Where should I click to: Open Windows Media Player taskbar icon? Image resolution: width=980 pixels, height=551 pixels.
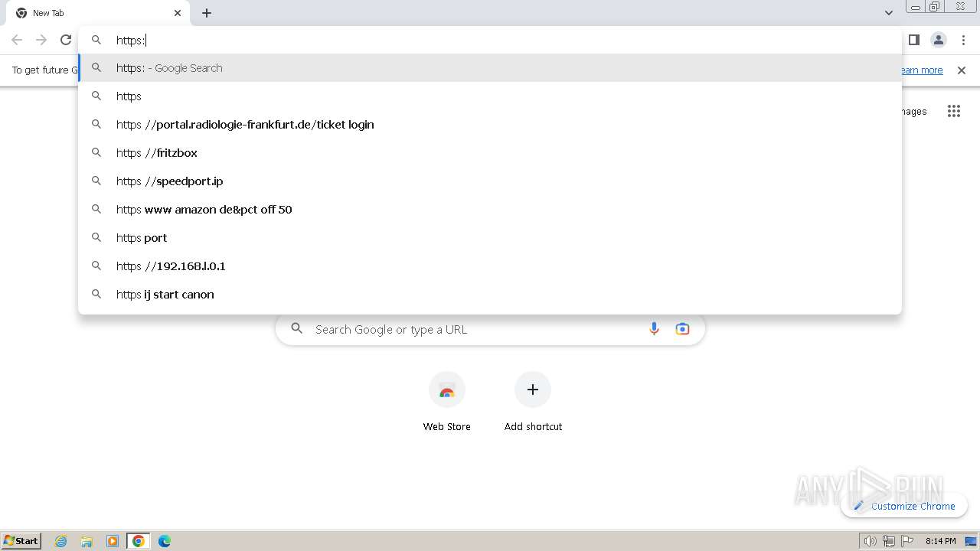pyautogui.click(x=113, y=541)
